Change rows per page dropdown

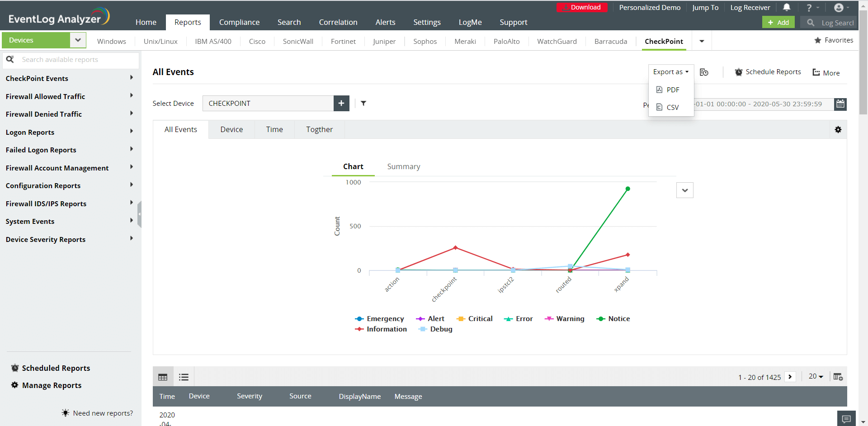(x=816, y=376)
